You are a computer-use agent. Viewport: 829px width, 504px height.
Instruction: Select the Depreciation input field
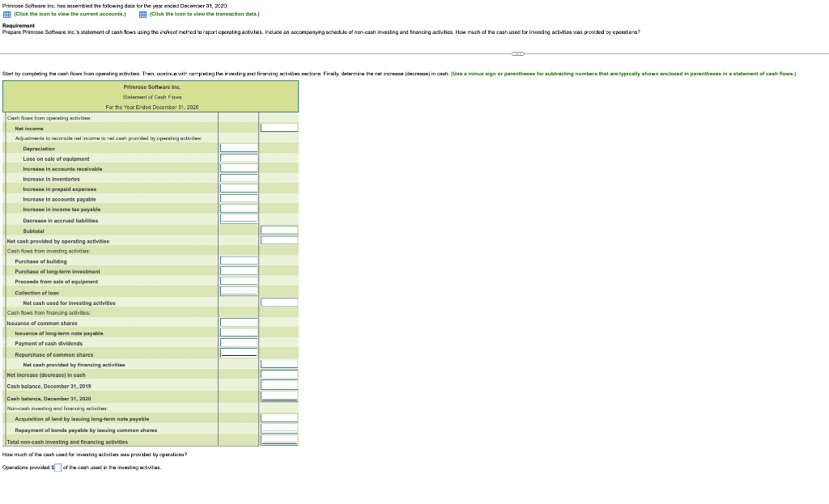pos(239,148)
